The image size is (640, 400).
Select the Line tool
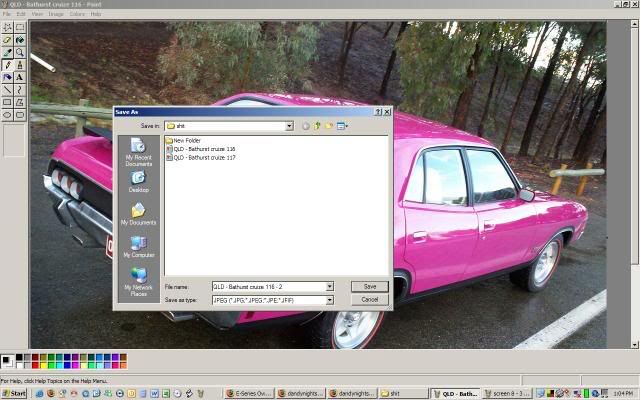tap(7, 90)
